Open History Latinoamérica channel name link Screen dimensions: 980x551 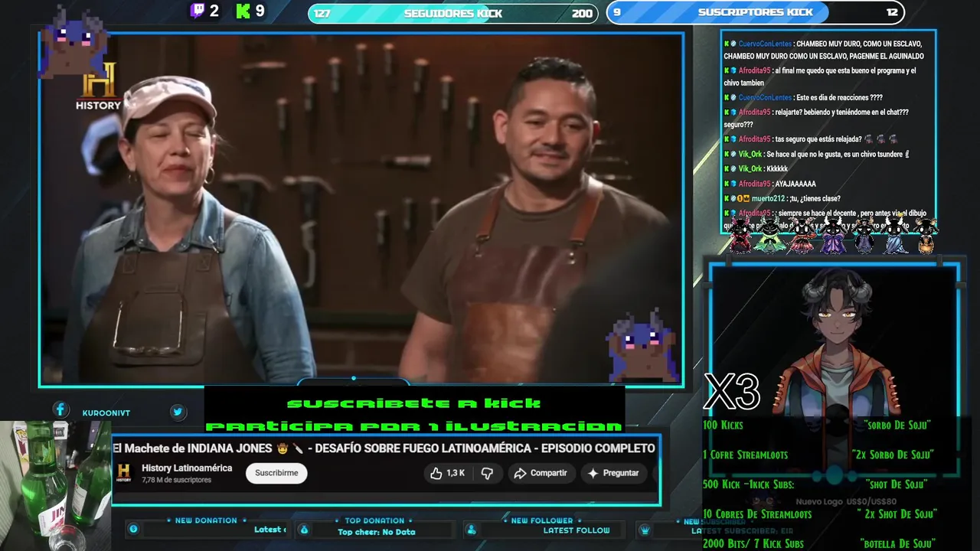[x=187, y=468]
